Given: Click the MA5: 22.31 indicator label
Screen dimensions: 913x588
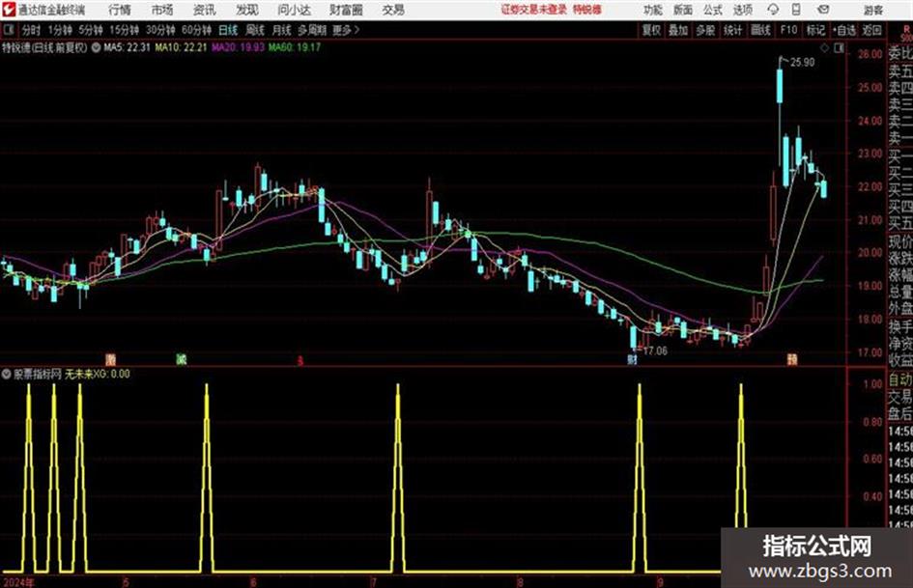Looking at the screenshot, I should pos(127,47).
